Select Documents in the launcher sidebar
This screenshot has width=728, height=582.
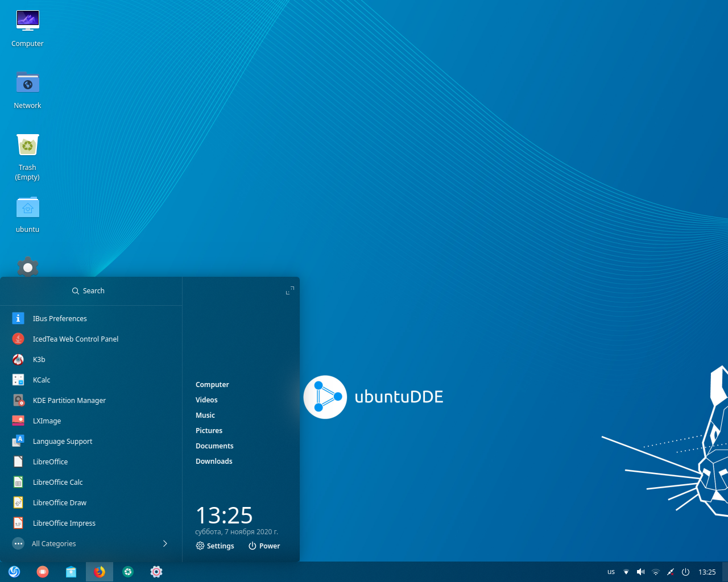point(214,446)
